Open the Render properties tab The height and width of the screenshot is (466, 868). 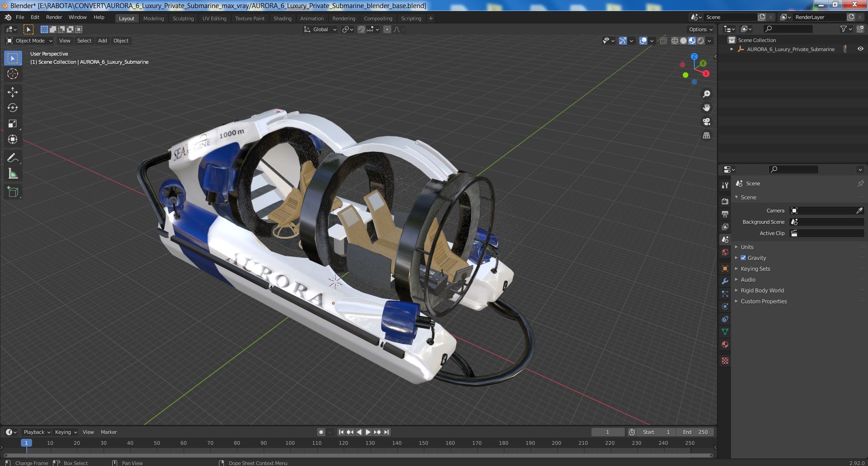tap(725, 201)
